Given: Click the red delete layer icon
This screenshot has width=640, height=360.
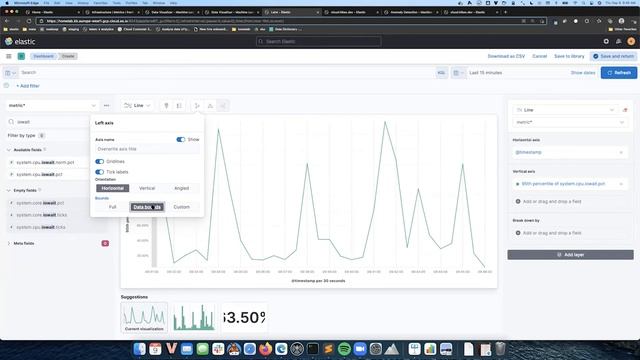Looking at the screenshot, I should [625, 110].
